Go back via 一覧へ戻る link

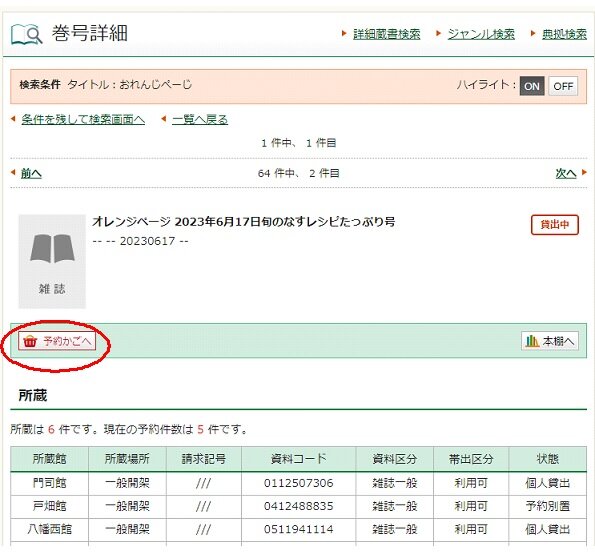(x=200, y=119)
